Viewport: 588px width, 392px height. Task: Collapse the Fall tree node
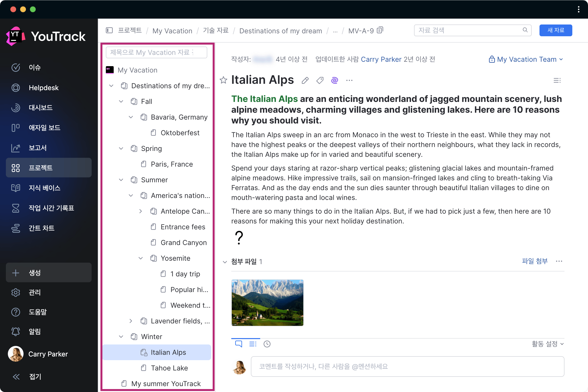121,101
